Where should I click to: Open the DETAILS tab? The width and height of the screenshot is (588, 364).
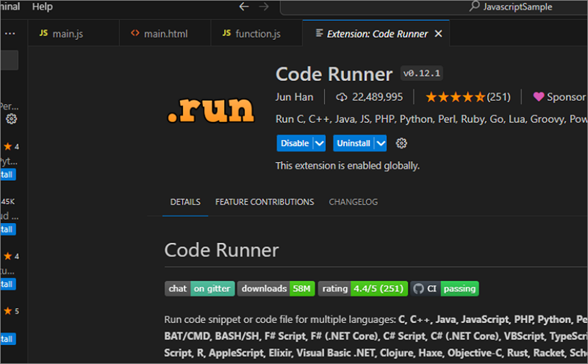click(x=185, y=202)
